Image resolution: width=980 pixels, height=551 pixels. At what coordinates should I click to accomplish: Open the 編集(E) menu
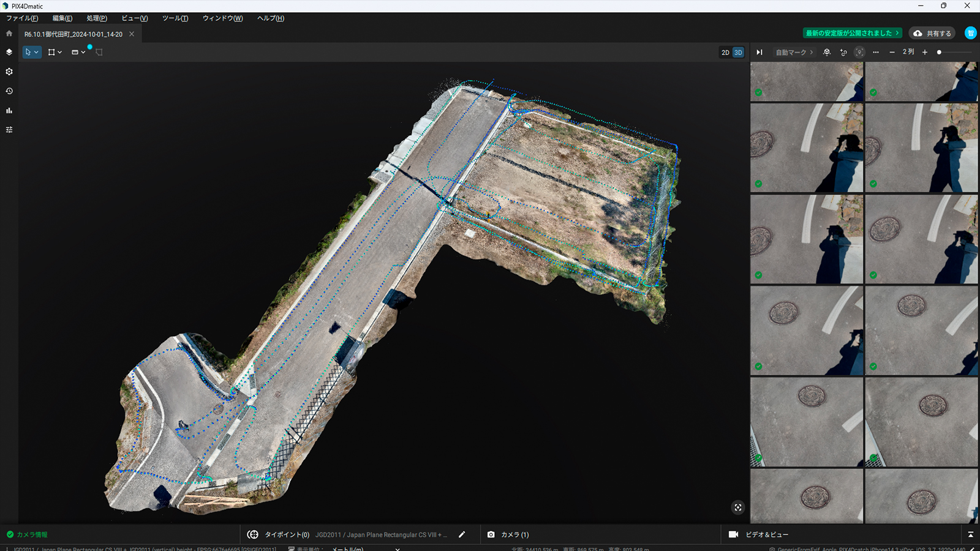click(62, 18)
